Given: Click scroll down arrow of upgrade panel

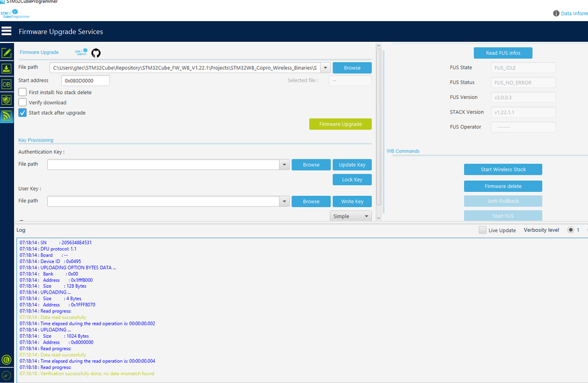Looking at the screenshot, I should [x=378, y=218].
